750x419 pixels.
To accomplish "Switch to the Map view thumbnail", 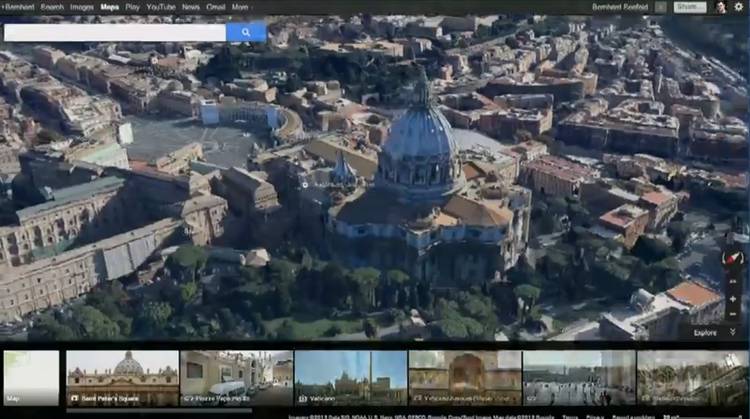I will [x=31, y=378].
